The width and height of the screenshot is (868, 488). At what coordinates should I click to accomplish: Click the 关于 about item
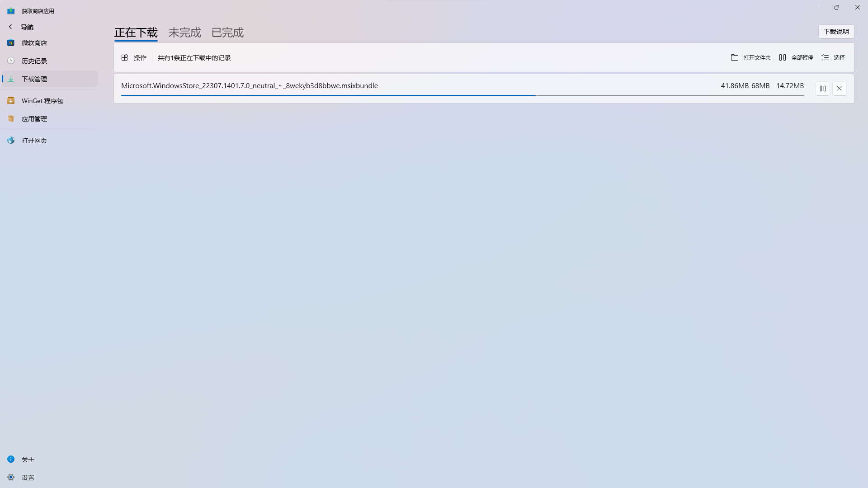pyautogui.click(x=28, y=459)
